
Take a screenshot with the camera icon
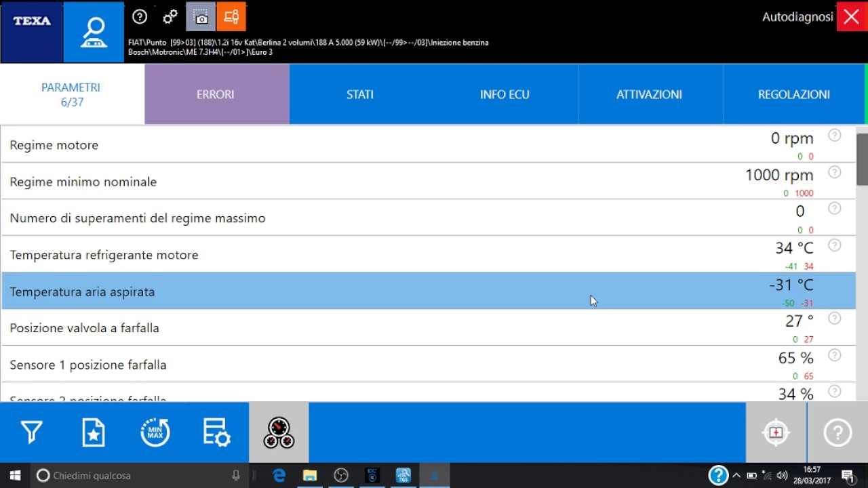[201, 17]
